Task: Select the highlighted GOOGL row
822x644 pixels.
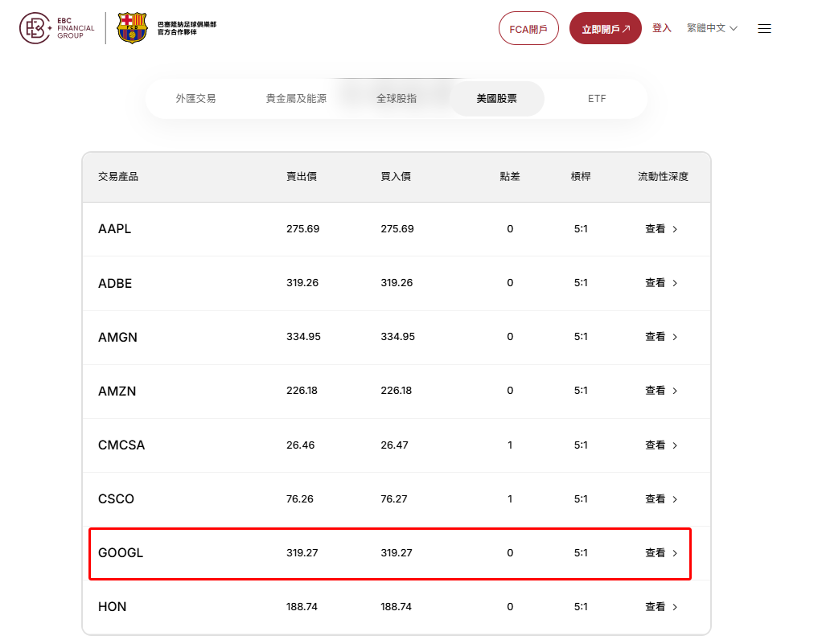Action: click(x=389, y=554)
